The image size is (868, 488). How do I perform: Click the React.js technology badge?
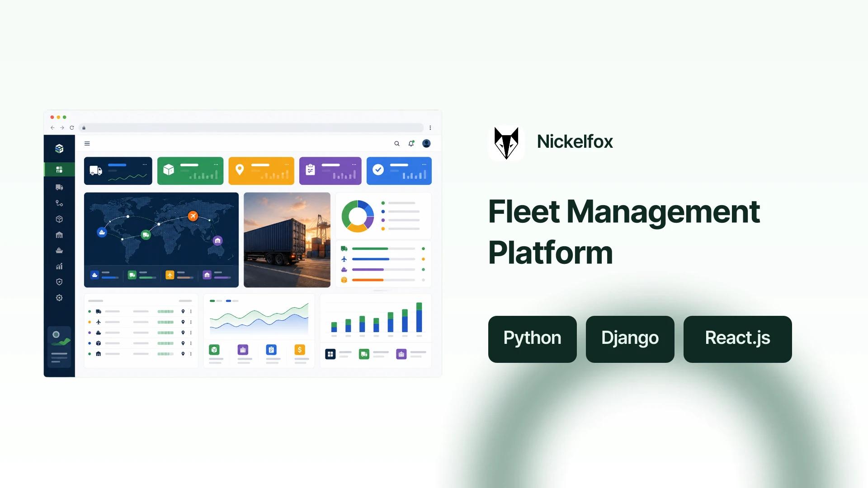(738, 339)
